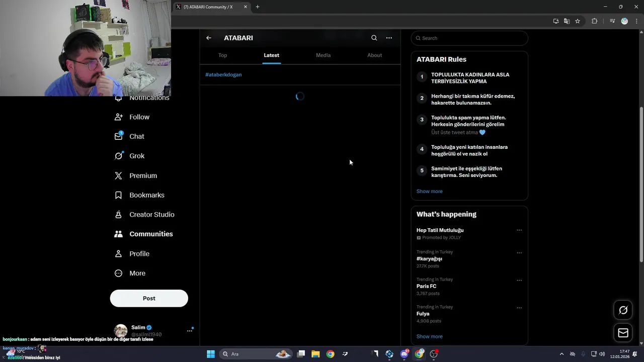
Task: Open Communities in the sidebar
Action: point(144,234)
